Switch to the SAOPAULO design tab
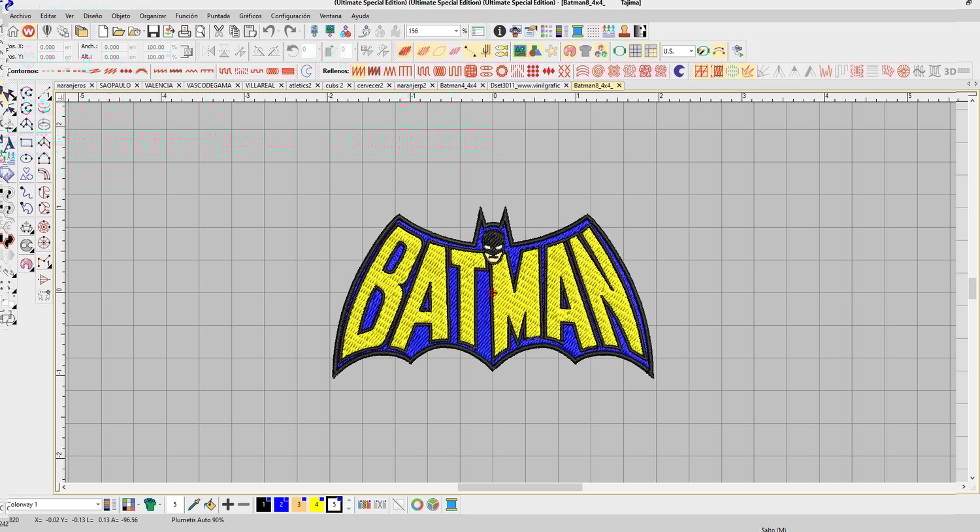The height and width of the screenshot is (532, 980). coord(115,86)
